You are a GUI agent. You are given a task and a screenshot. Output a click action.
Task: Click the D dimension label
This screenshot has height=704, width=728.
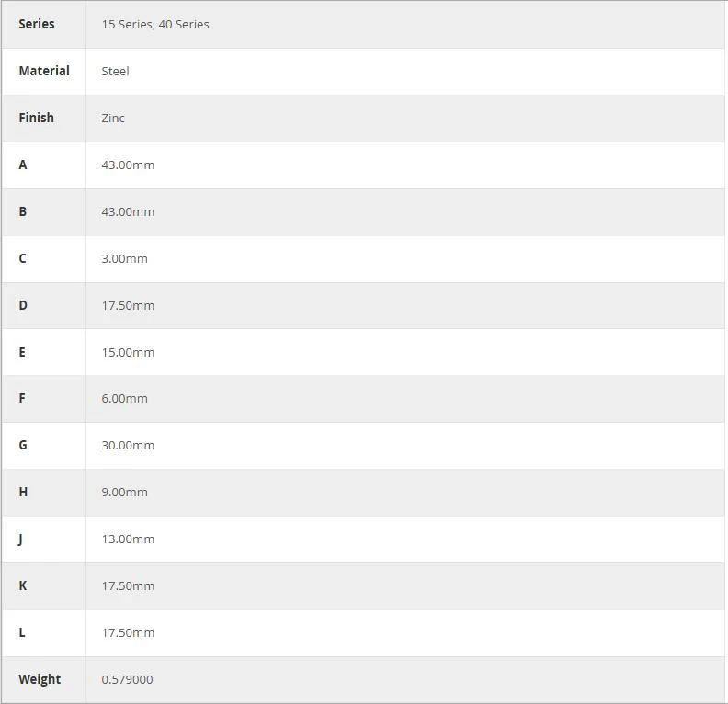23,305
